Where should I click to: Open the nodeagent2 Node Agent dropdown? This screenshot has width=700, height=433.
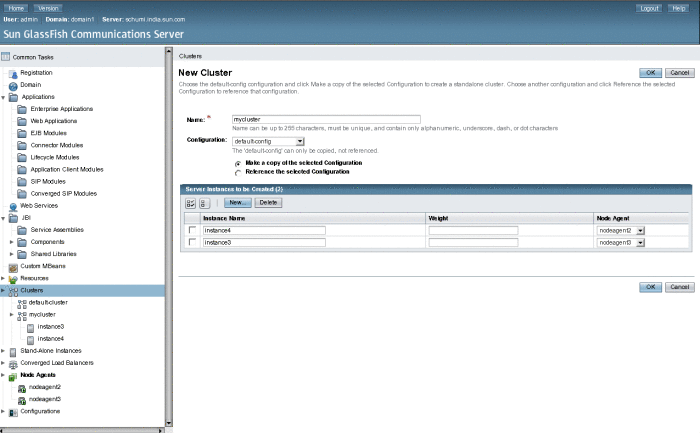point(621,231)
